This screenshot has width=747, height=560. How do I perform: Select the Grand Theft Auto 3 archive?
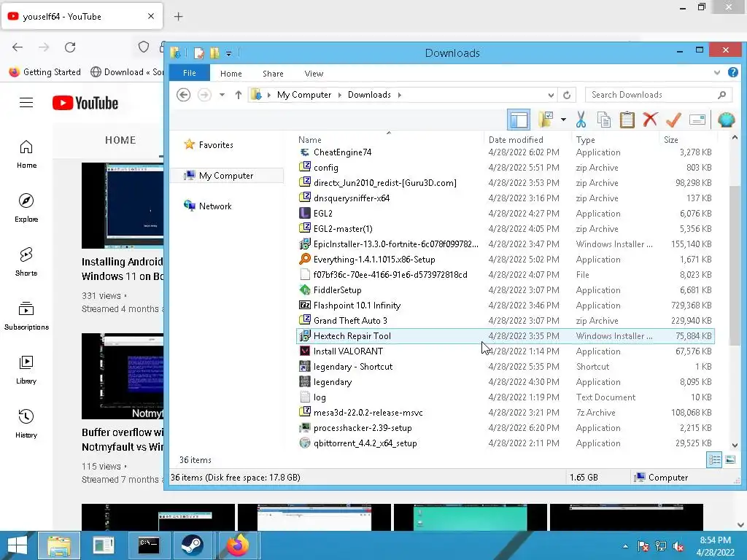[x=505, y=321]
